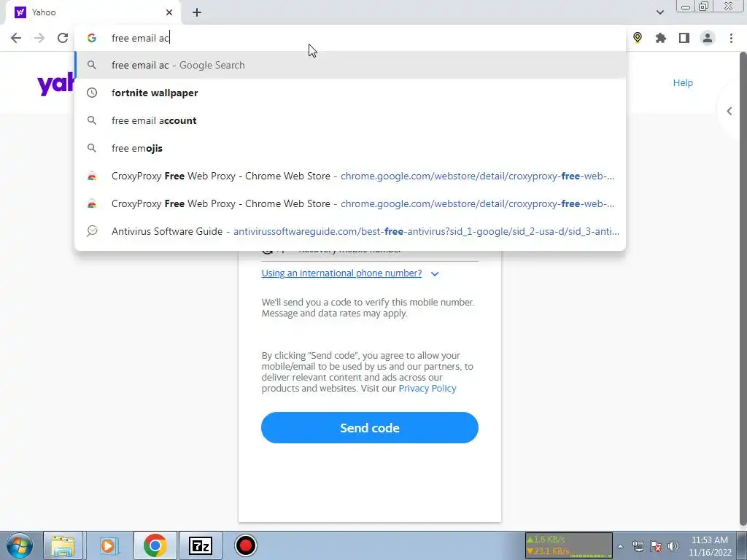The width and height of the screenshot is (747, 560).
Task: Switch to Chrome on the taskbar
Action: click(155, 545)
